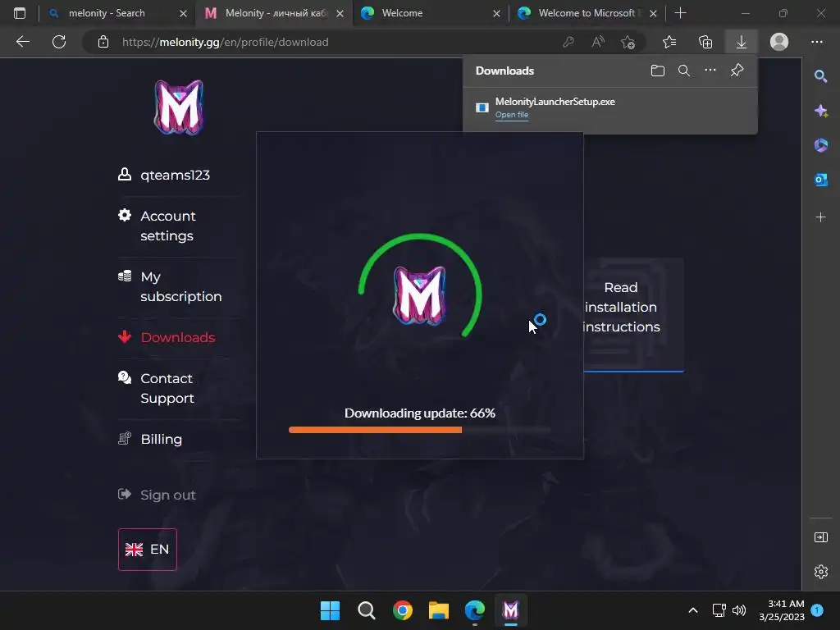The height and width of the screenshot is (630, 840).
Task: Open taskbar Search
Action: point(367,610)
